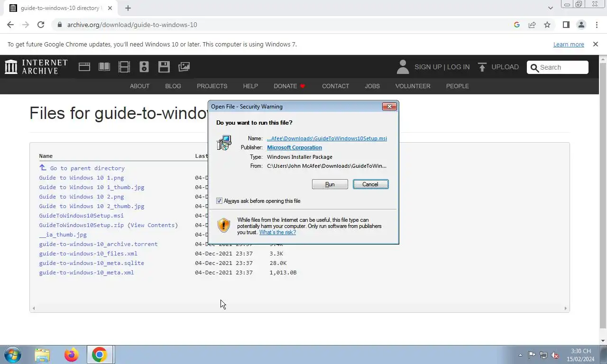This screenshot has height=364, width=607.
Task: Uncheck Always ask before opening this file
Action: [219, 201]
